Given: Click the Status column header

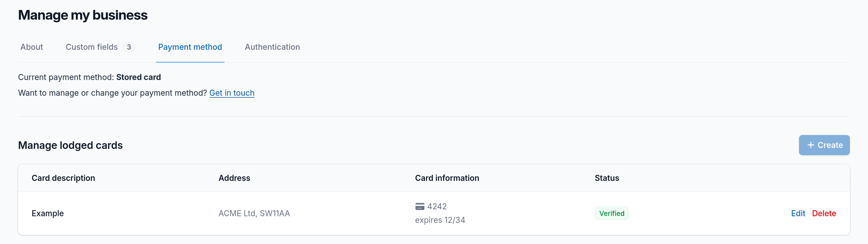Looking at the screenshot, I should click(x=606, y=178).
